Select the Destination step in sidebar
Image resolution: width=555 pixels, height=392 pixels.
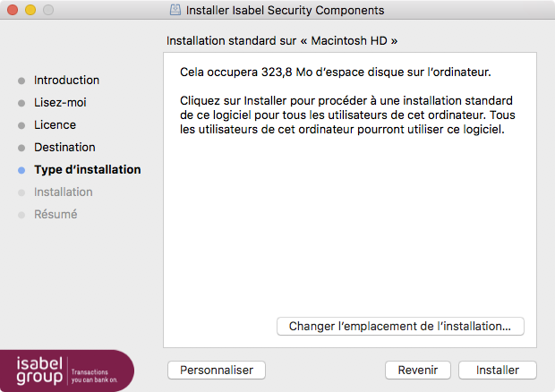pyautogui.click(x=64, y=147)
